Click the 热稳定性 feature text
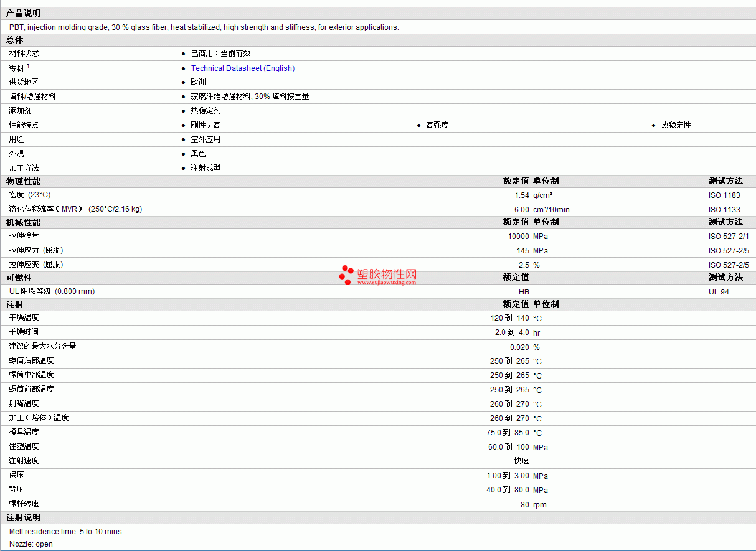Viewport: 756px width, 551px height. (676, 126)
